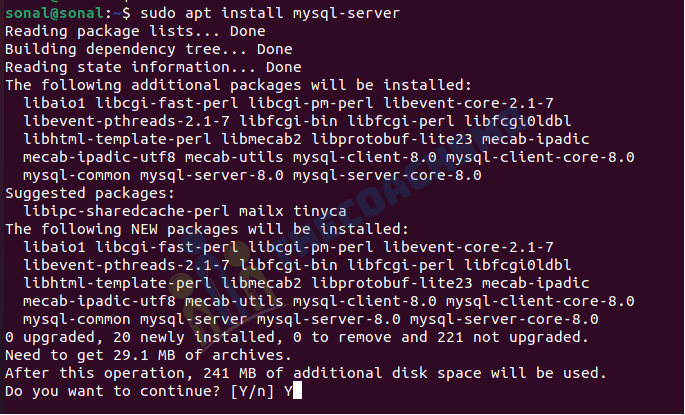Click 'mysql-server-core-8.0' in the additional packages list
Viewport: 685px width, 415px height.
coord(387,176)
